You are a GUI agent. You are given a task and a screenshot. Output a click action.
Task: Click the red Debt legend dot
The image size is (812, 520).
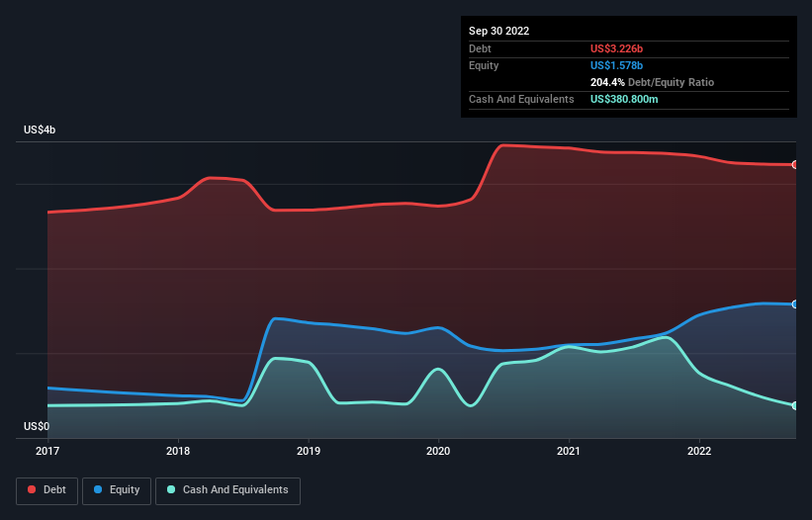[32, 489]
